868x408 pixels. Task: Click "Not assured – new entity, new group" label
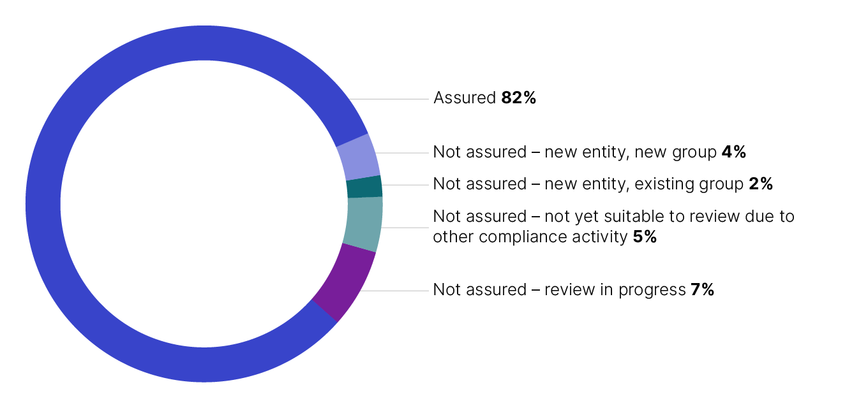point(574,152)
